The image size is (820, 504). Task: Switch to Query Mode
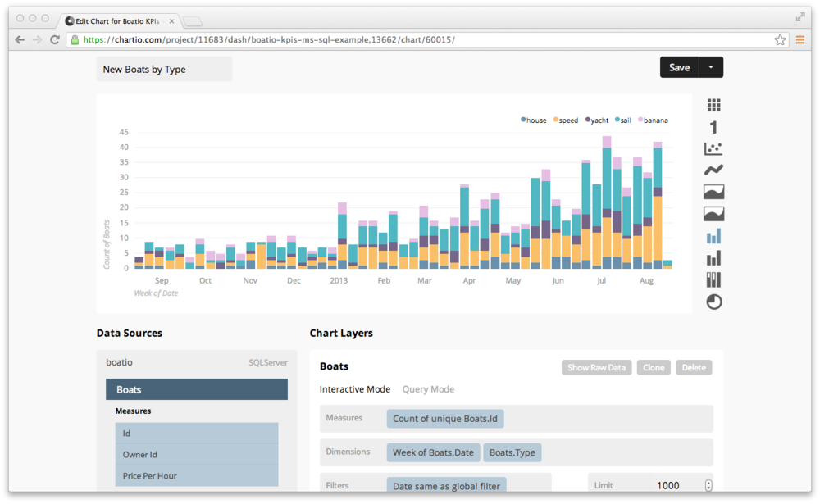point(427,389)
